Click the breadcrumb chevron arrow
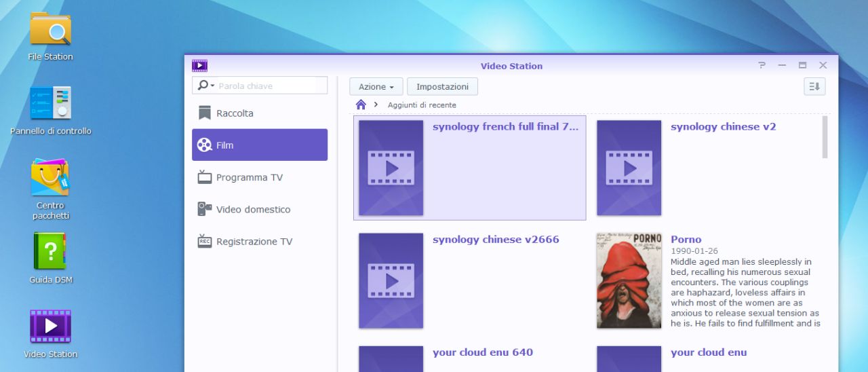The width and height of the screenshot is (868, 372). click(x=376, y=105)
